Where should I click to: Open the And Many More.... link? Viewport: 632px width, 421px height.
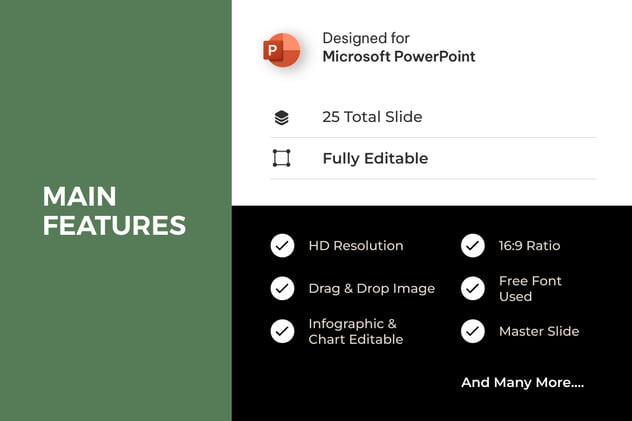click(522, 382)
